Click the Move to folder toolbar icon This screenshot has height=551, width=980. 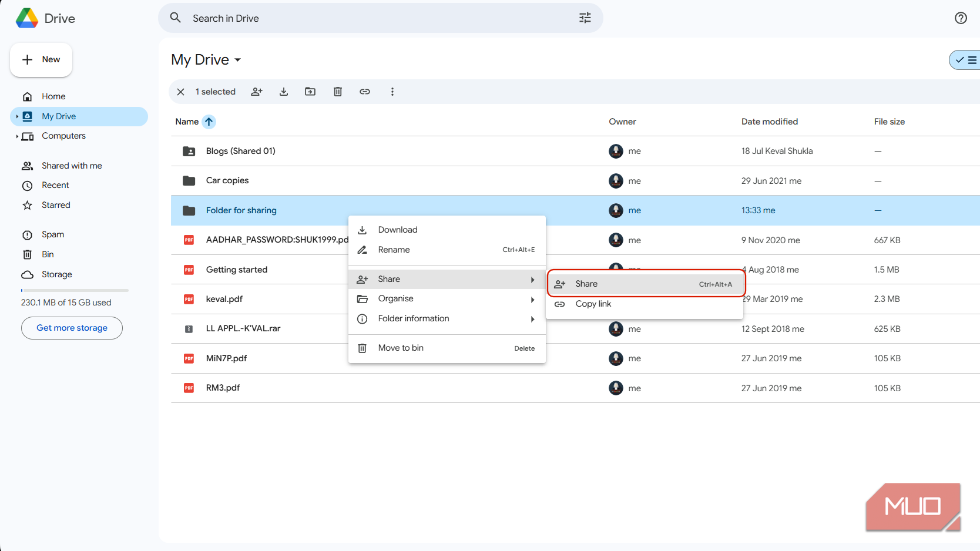[310, 92]
